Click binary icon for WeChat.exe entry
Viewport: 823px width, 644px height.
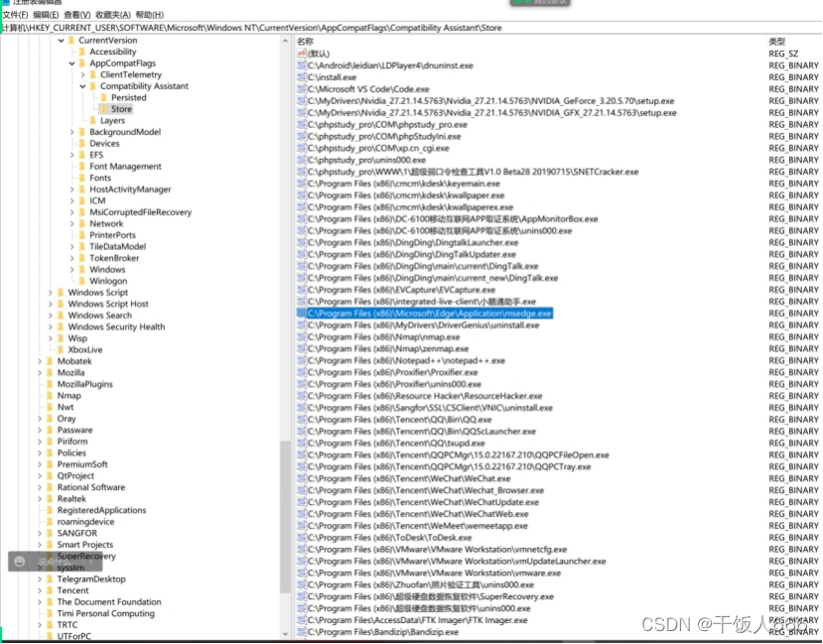[x=301, y=478]
